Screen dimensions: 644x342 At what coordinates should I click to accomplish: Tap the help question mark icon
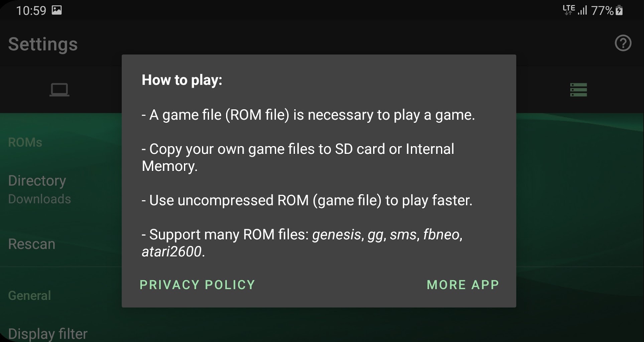(623, 43)
